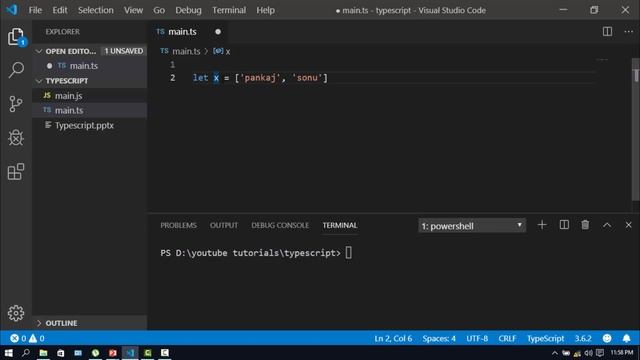Open the Source Control view

(16, 104)
